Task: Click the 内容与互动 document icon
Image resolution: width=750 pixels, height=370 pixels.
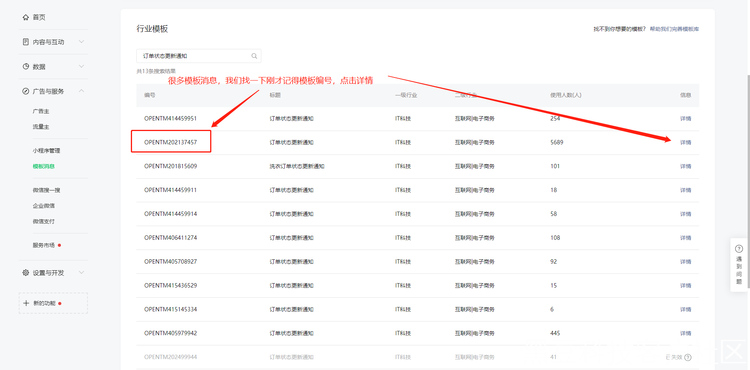Action: coord(26,42)
